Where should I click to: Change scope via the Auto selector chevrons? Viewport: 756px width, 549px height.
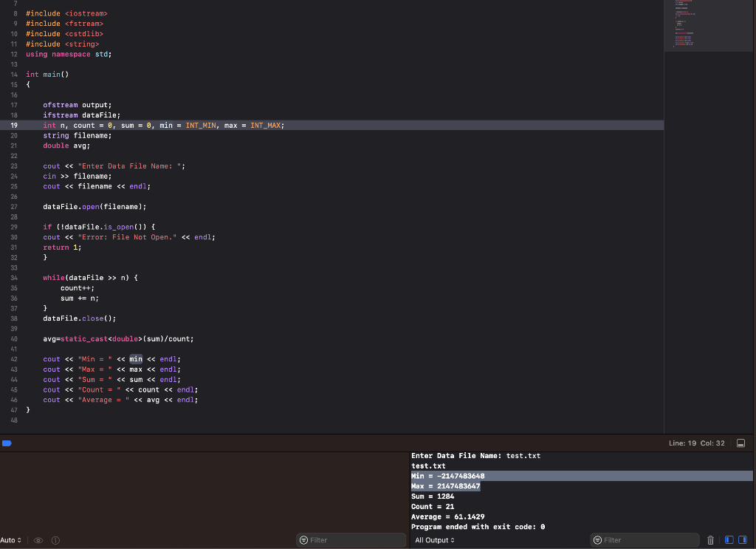click(x=18, y=539)
